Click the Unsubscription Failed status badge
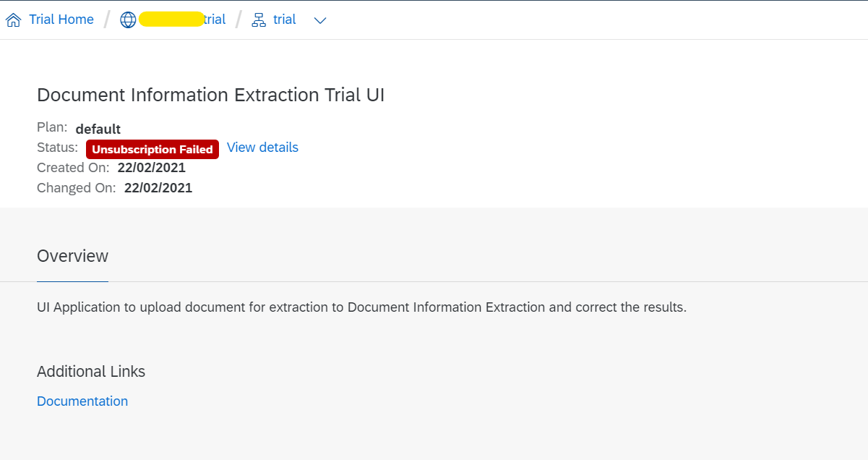Viewport: 868px width, 460px height. coord(152,149)
